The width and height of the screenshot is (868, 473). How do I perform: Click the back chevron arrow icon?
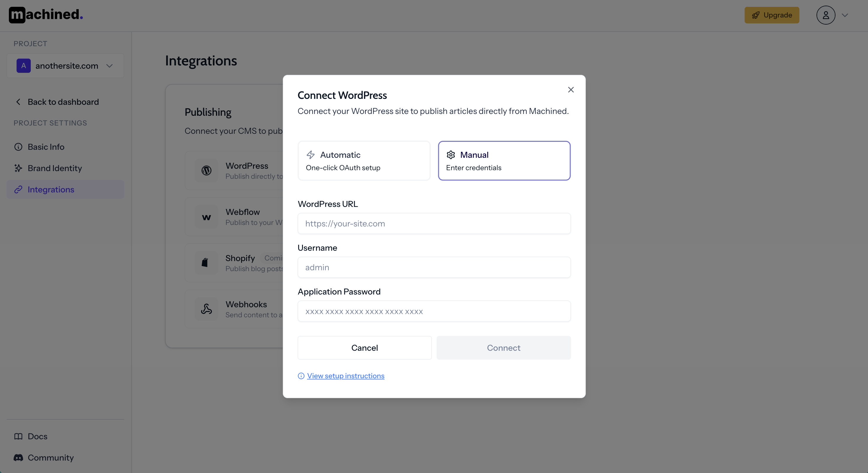tap(18, 102)
